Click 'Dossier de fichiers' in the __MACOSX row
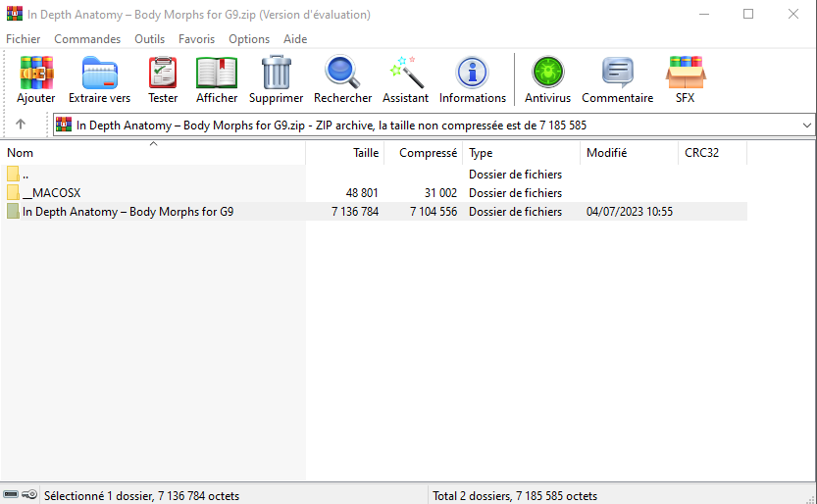817x504 pixels. 515,192
